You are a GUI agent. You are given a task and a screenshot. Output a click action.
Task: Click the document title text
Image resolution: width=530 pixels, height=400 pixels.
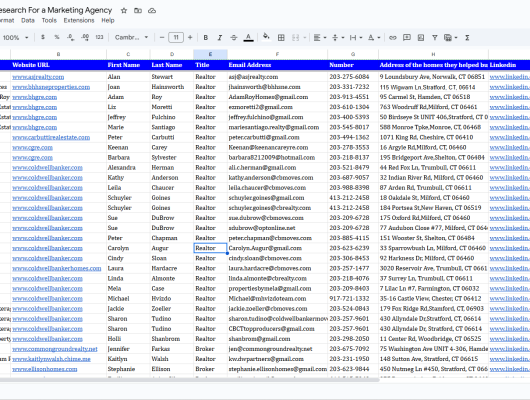pyautogui.click(x=56, y=10)
